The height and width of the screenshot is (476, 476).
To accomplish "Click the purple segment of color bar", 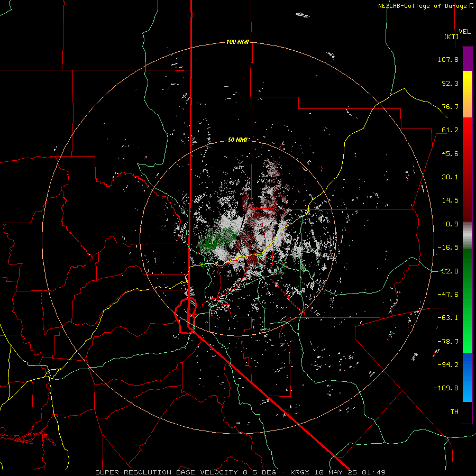I will [x=467, y=59].
